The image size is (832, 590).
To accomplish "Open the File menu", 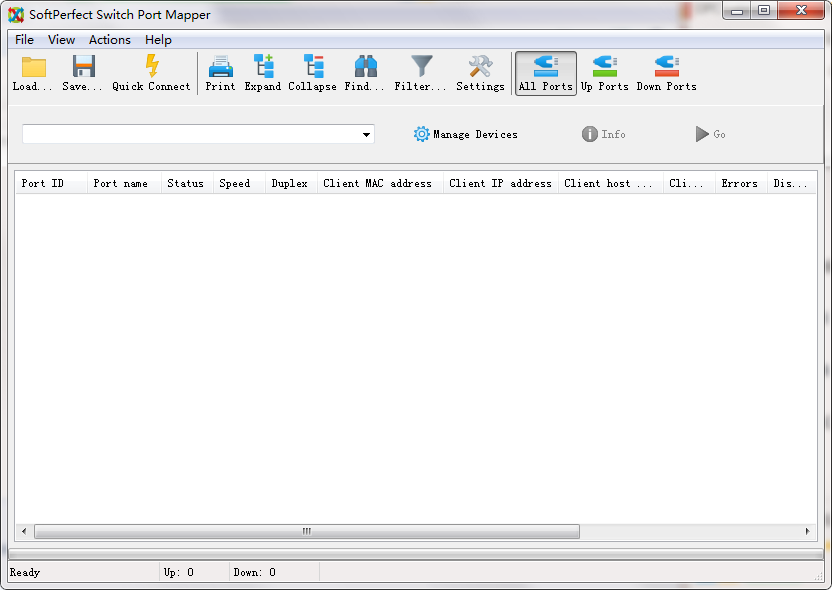I will coord(24,40).
